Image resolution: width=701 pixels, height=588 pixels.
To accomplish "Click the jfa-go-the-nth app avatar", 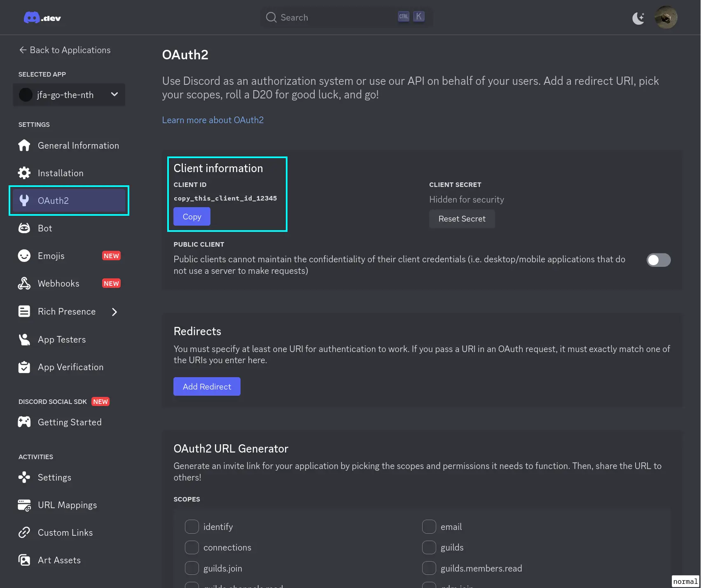I will tap(26, 95).
